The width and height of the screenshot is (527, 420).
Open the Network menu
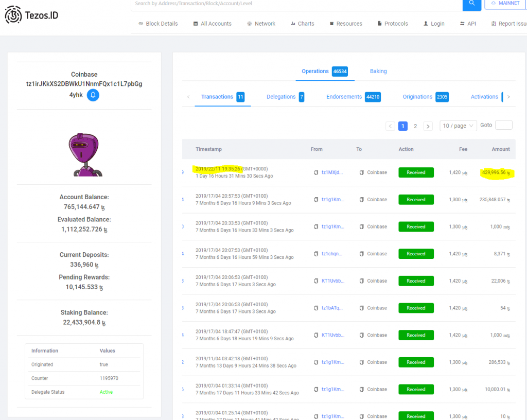click(x=261, y=24)
